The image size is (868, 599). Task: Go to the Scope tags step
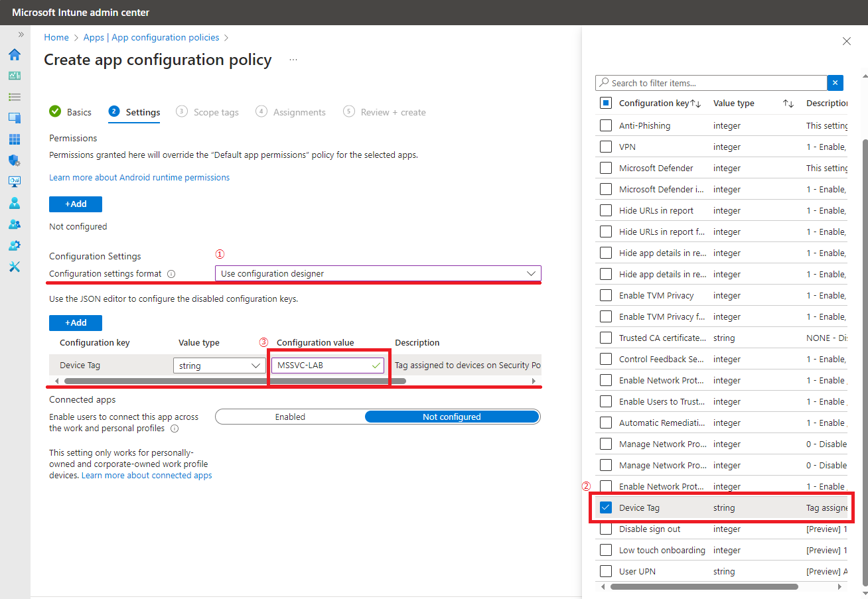point(207,112)
